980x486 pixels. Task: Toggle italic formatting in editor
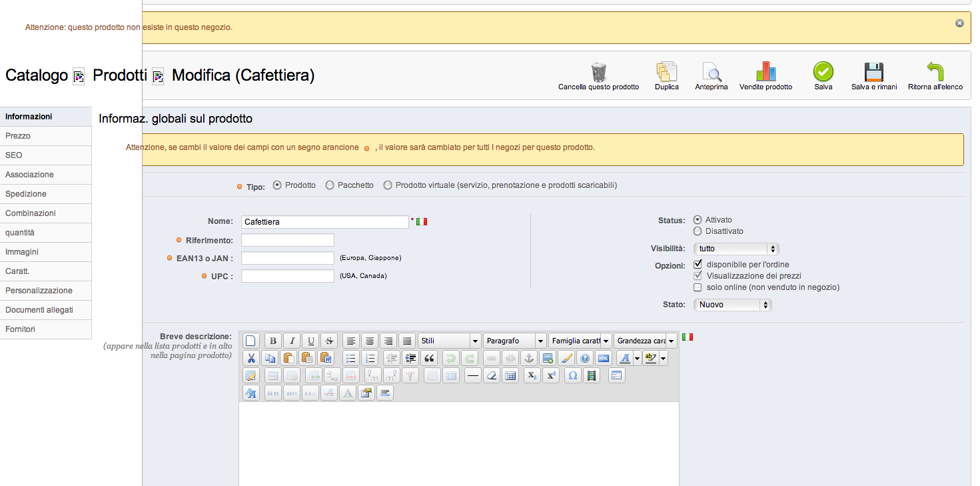point(291,341)
